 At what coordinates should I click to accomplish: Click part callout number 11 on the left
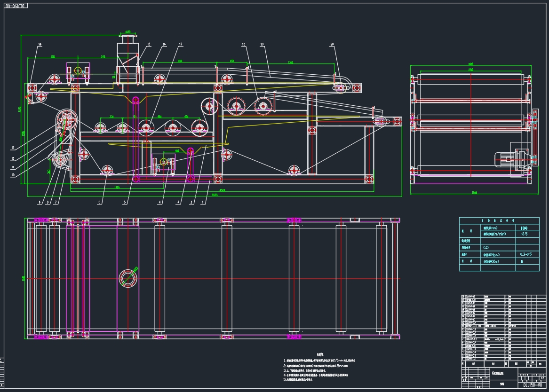(13, 167)
